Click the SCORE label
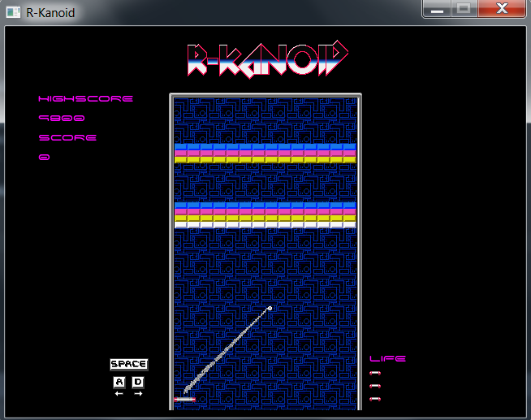531x420 pixels. point(68,137)
